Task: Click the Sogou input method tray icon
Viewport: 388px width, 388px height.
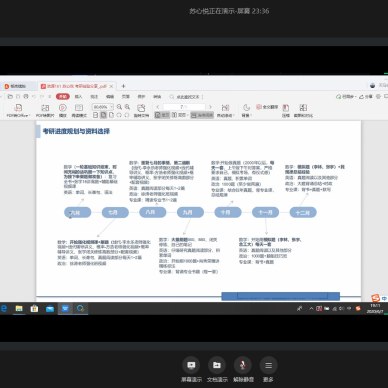Action: (358, 308)
